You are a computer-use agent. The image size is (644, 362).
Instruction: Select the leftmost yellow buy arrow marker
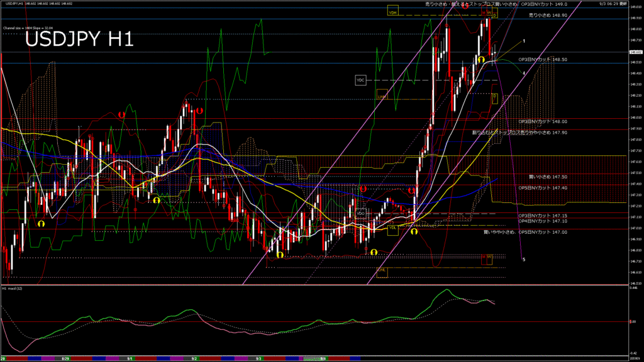(x=42, y=223)
